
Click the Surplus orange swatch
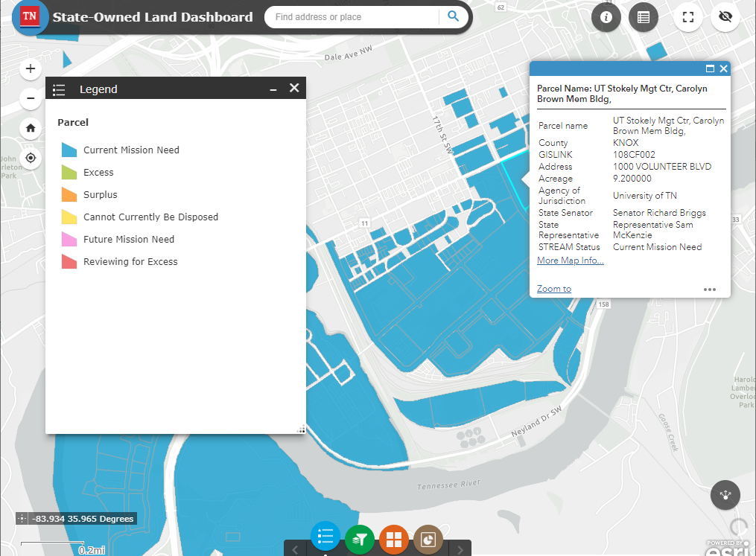69,194
